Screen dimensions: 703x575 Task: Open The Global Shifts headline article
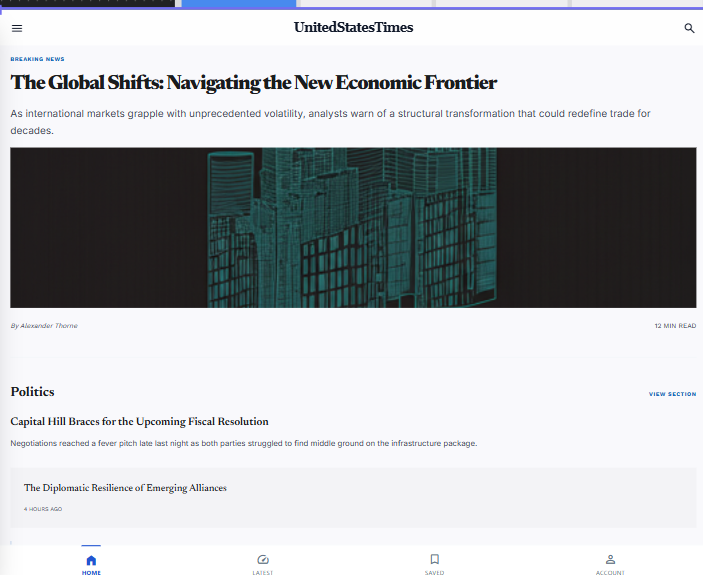(x=253, y=83)
